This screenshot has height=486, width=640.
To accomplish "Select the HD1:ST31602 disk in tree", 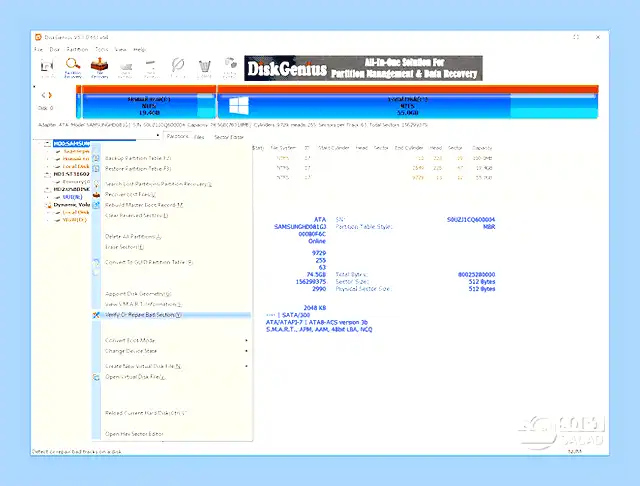I will coord(72,174).
